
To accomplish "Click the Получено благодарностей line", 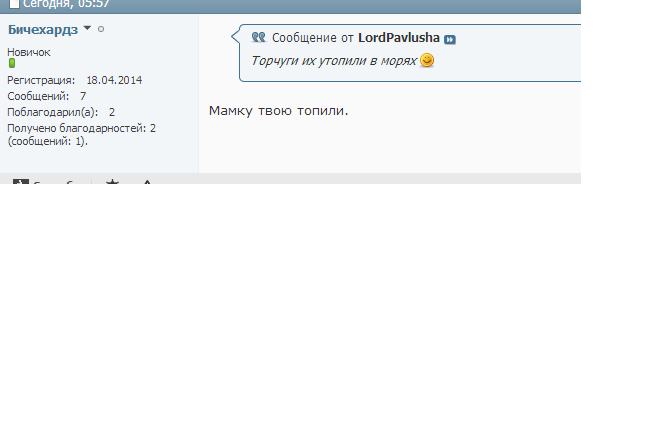I will (x=81, y=128).
